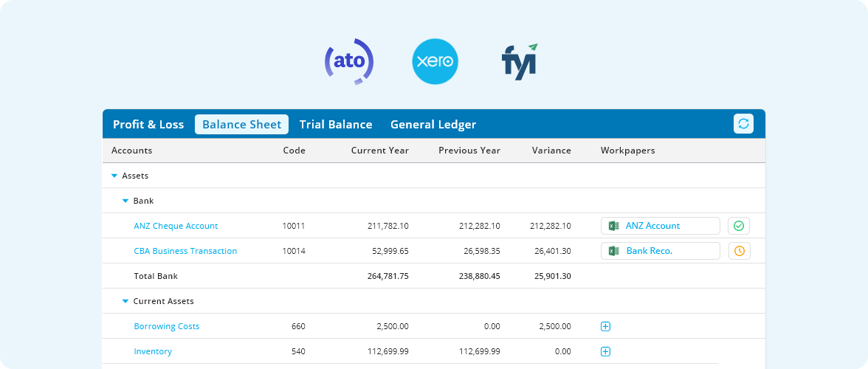
Task: Open the ANZ Account workpaper button
Action: coord(661,226)
